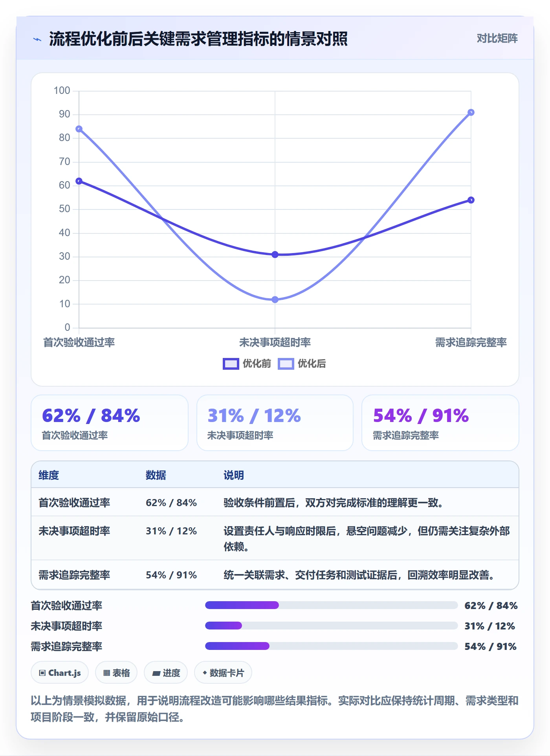Click the footnote starting 以上为情景模拟数据

click(275, 709)
